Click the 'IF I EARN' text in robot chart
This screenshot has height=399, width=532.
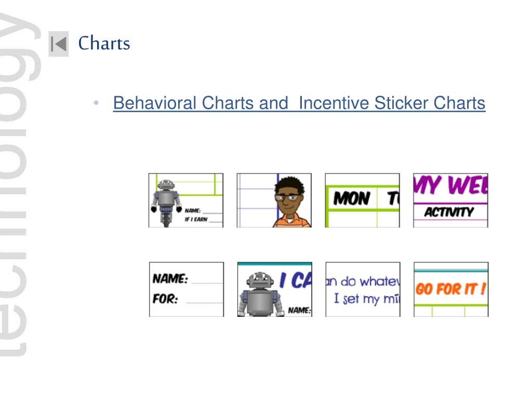tap(196, 220)
